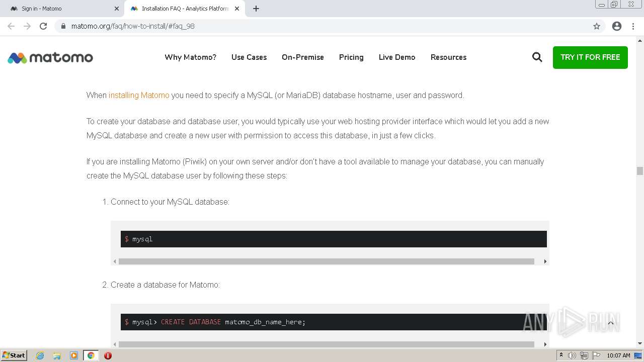This screenshot has height=362, width=644.
Task: Open the Chrome three-dot menu
Action: 633,26
